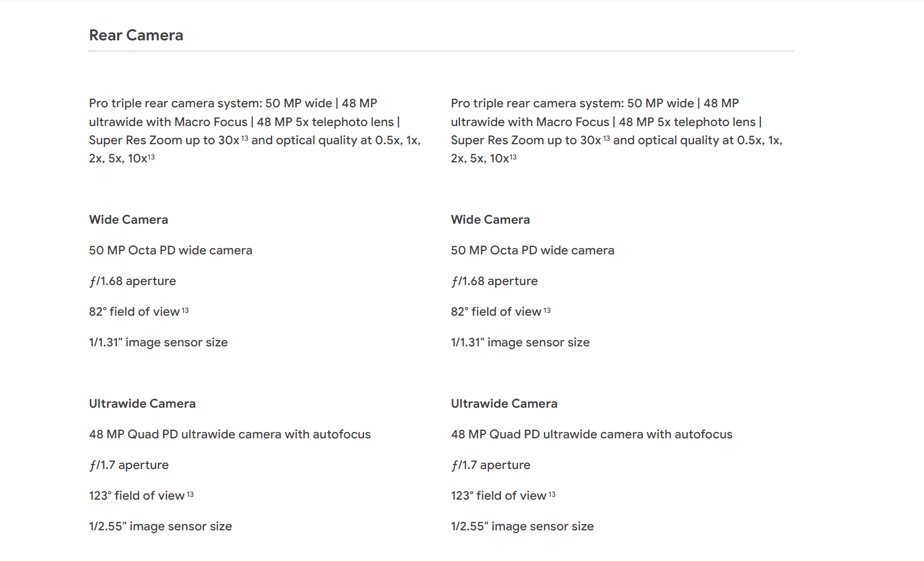Select the right column Wide Camera heading

click(490, 220)
